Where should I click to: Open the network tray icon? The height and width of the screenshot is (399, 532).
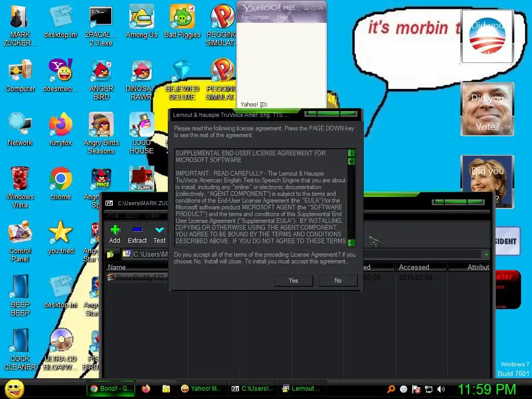tap(429, 389)
